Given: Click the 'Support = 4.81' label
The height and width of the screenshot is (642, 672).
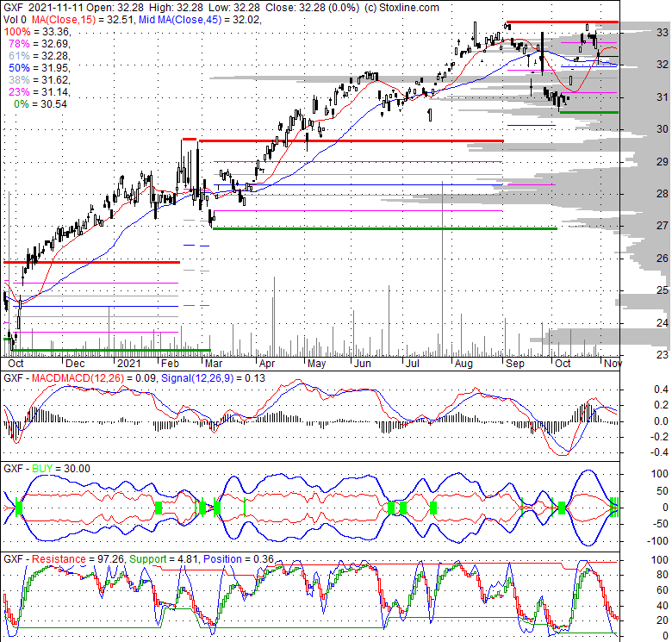Looking at the screenshot, I should pyautogui.click(x=165, y=559).
